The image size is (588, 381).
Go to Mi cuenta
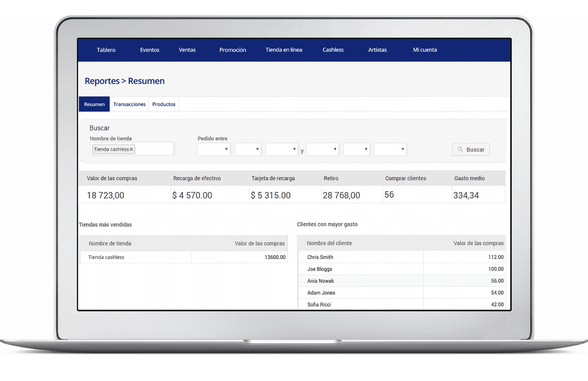click(425, 50)
